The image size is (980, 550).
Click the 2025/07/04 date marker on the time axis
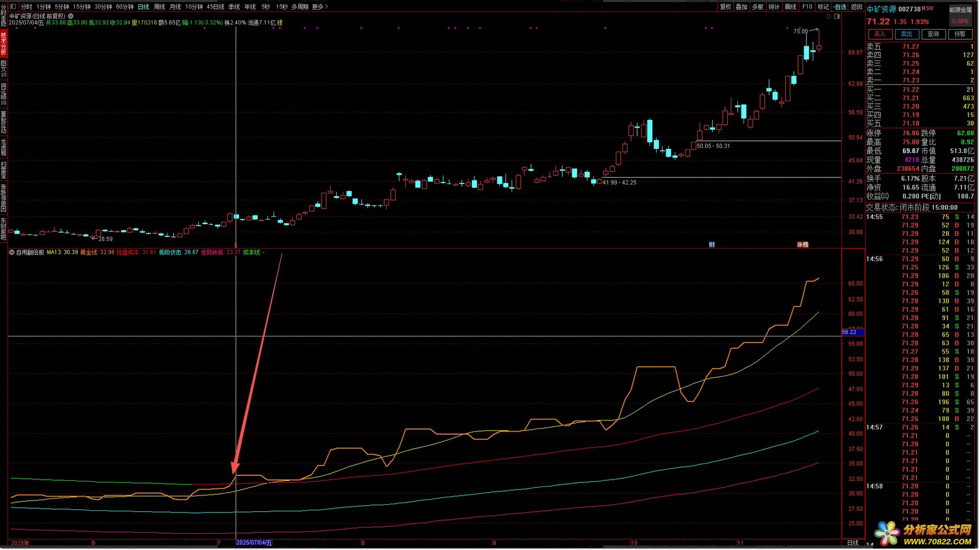[254, 542]
